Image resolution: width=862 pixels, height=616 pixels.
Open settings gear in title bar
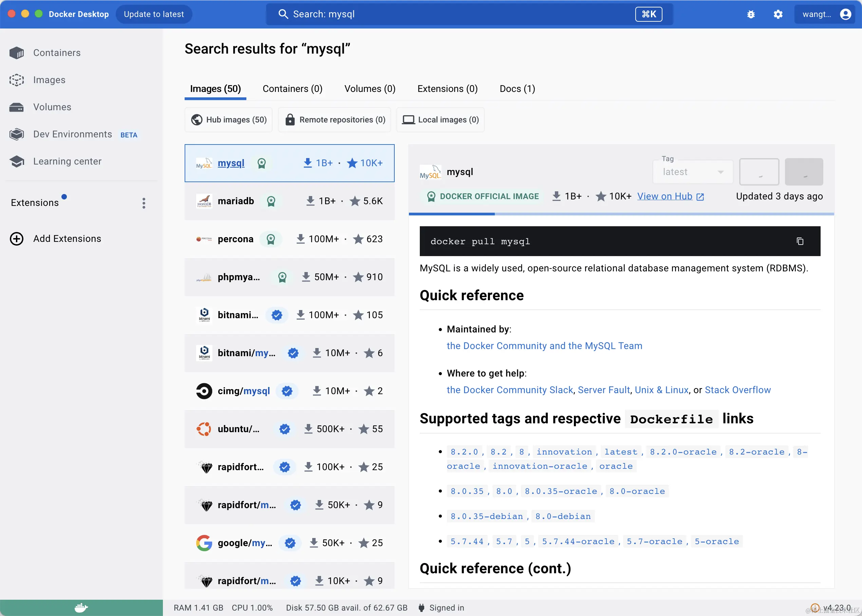coord(778,14)
